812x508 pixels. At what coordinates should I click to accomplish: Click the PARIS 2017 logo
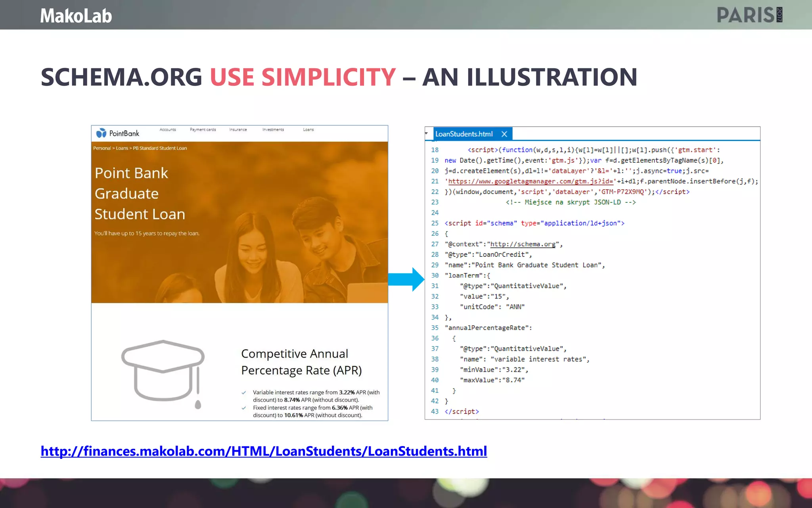click(x=749, y=15)
